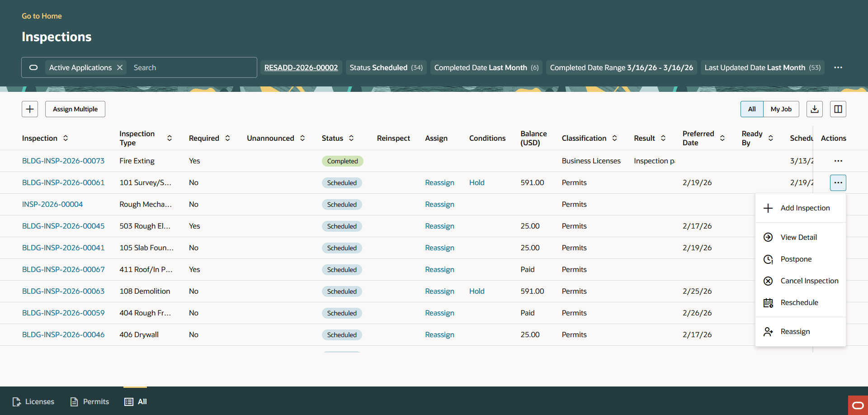Viewport: 868px width, 415px height.
Task: Click the plus icon to add an inspection
Action: pyautogui.click(x=30, y=109)
